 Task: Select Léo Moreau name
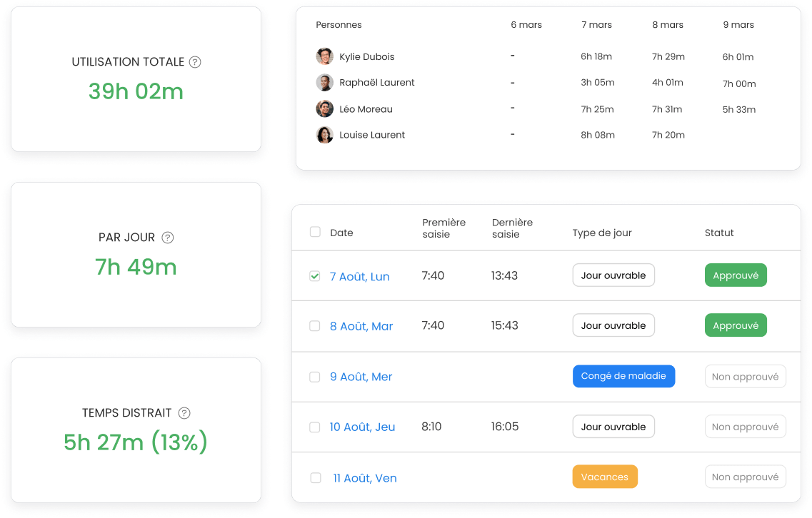[x=366, y=109]
